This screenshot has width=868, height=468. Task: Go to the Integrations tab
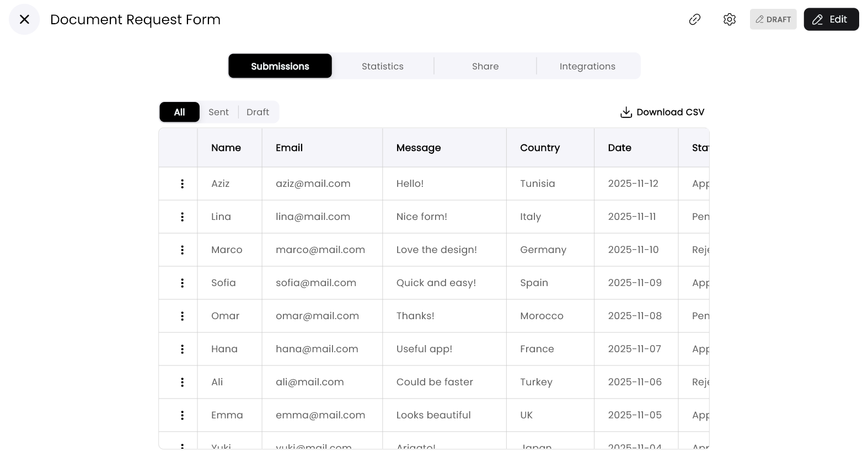(x=587, y=66)
